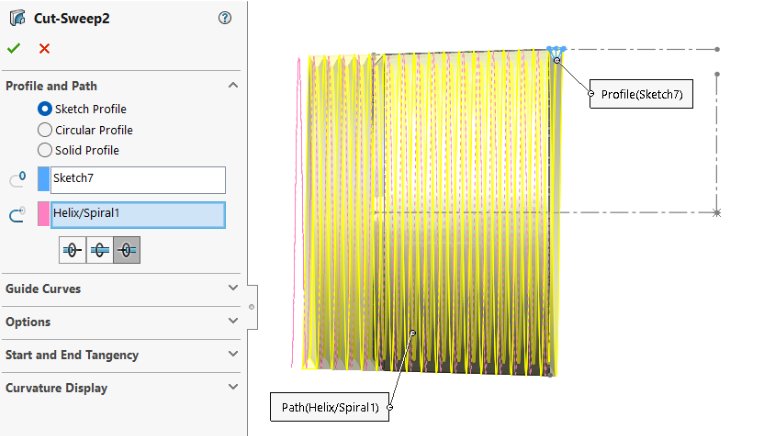Image resolution: width=775 pixels, height=436 pixels.
Task: Cancel the Cut-Sweep with red X
Action: coord(44,48)
